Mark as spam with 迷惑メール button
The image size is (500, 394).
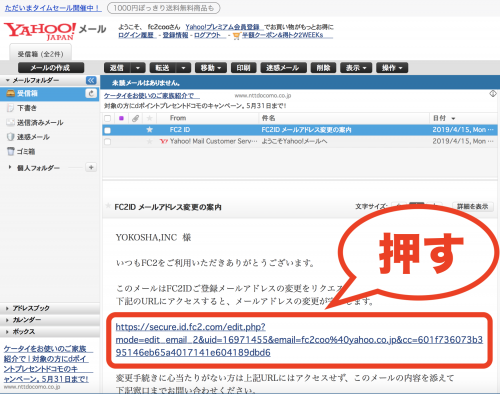coord(283,68)
